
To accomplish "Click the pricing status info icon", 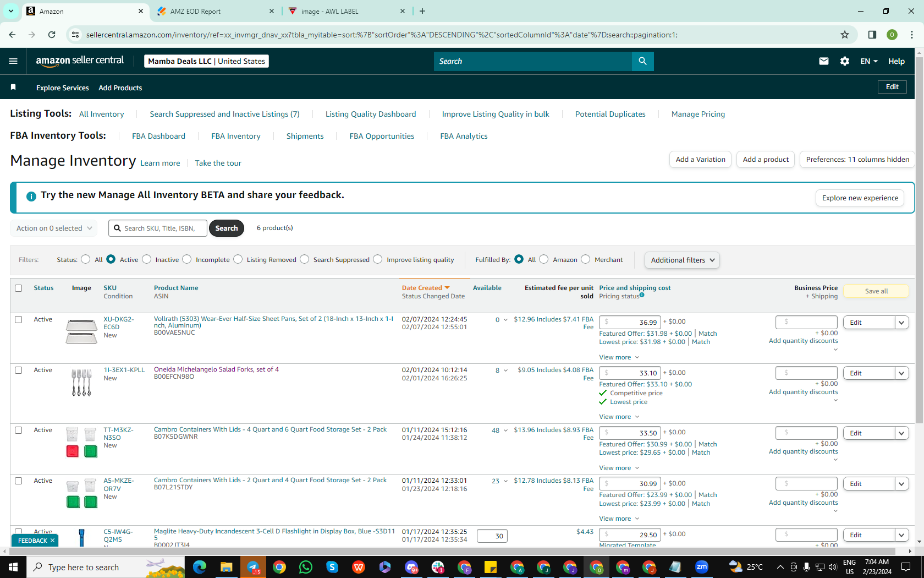I will pos(642,295).
